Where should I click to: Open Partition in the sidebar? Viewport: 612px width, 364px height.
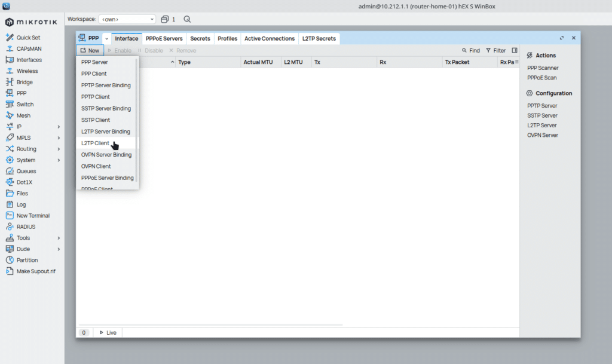[27, 260]
